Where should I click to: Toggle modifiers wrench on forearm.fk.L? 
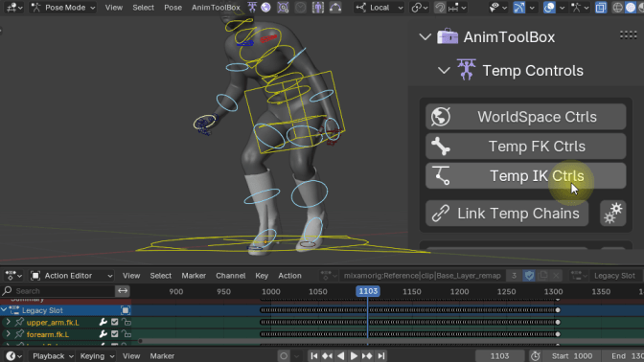point(103,334)
